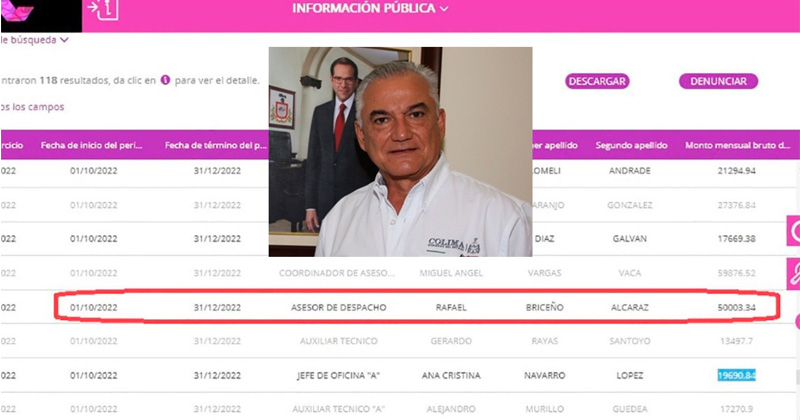Click the vertical scrollbar at right edge

[x=797, y=376]
